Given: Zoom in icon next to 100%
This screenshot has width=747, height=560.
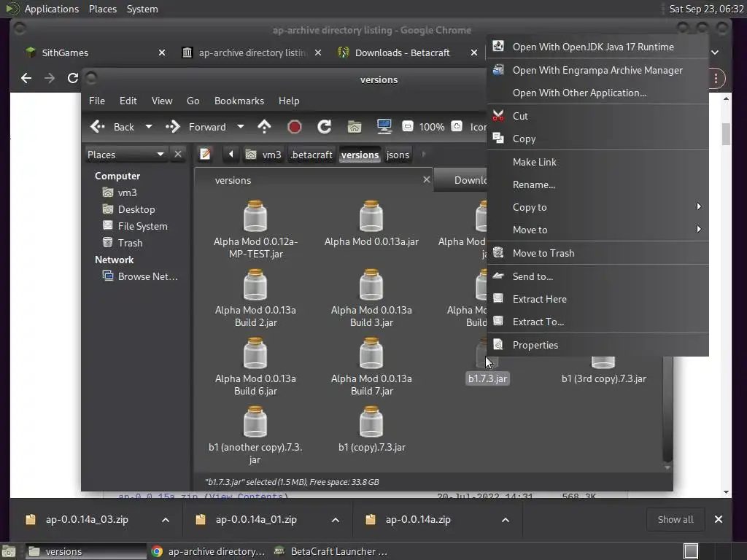Looking at the screenshot, I should 457,126.
